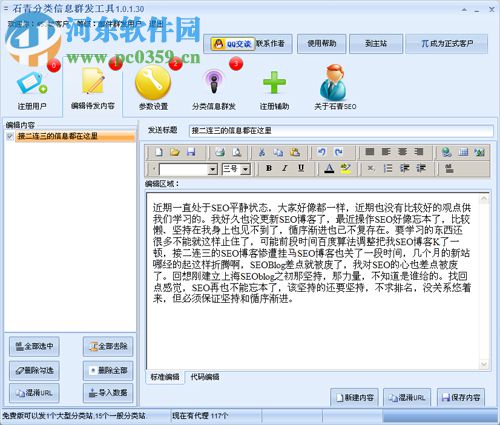Click the Redo arrow icon
The height and width of the screenshot is (425, 500).
338,152
